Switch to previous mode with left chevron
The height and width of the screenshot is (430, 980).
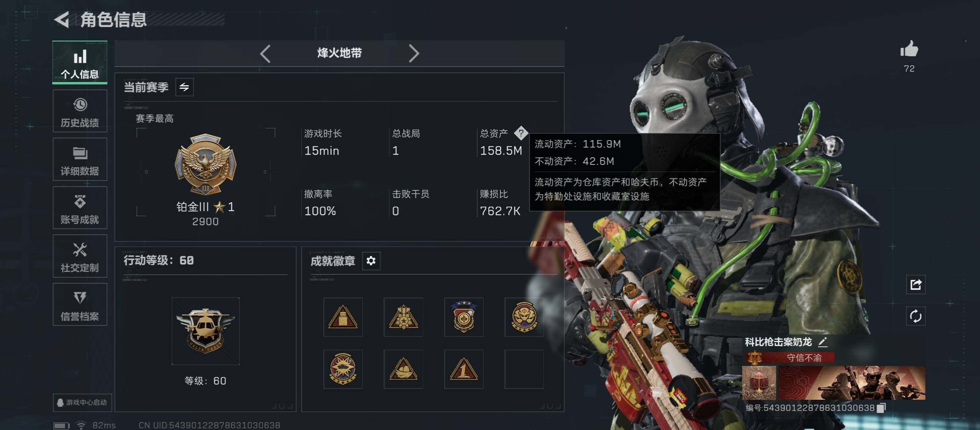tap(265, 53)
